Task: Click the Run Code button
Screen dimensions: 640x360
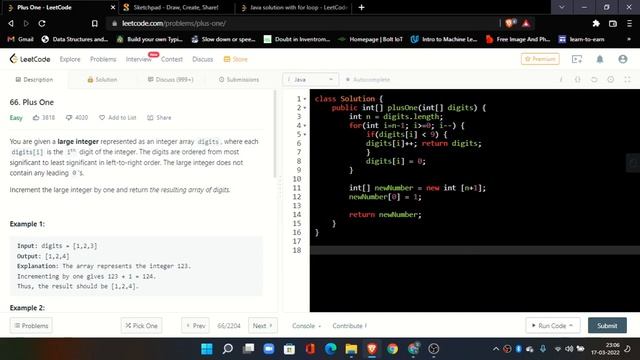Action: point(553,326)
